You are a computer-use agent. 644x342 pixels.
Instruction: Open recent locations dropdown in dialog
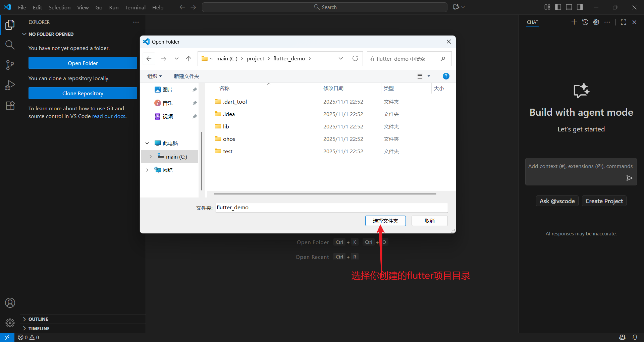click(x=176, y=59)
